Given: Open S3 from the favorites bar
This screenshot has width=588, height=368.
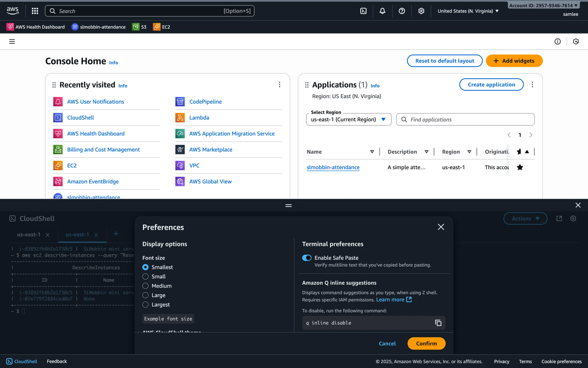Looking at the screenshot, I should tap(139, 27).
